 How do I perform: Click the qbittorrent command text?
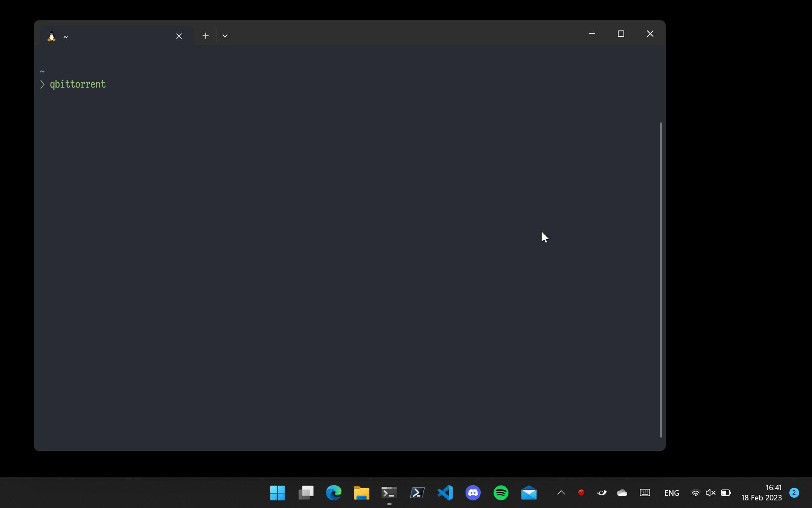click(x=78, y=84)
